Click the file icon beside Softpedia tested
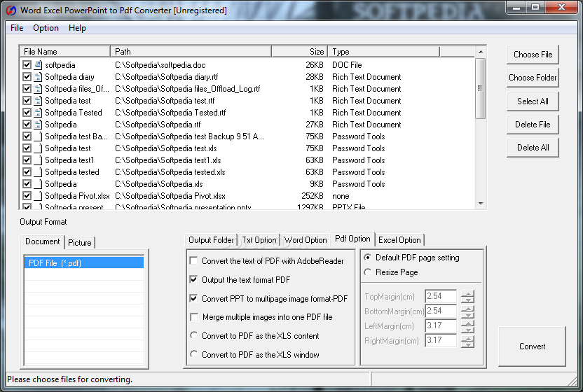 pos(38,172)
